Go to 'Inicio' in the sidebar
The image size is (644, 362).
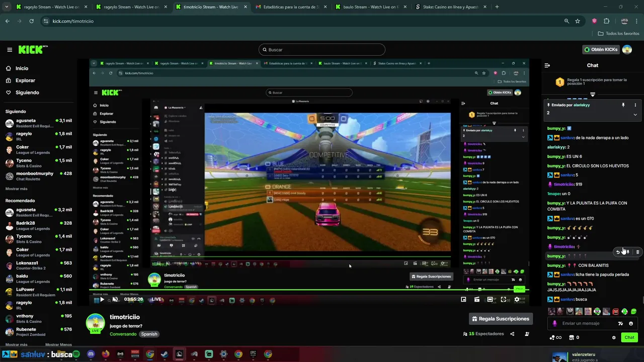click(22, 68)
